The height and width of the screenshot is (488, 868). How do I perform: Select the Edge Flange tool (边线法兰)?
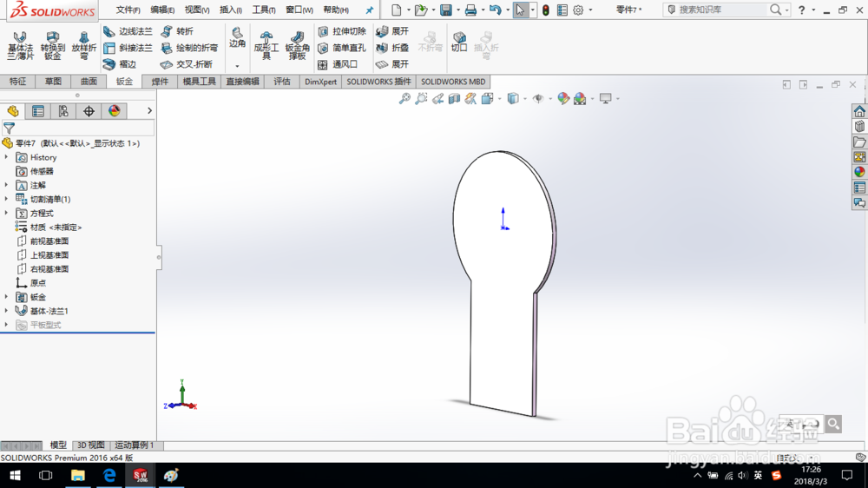128,31
